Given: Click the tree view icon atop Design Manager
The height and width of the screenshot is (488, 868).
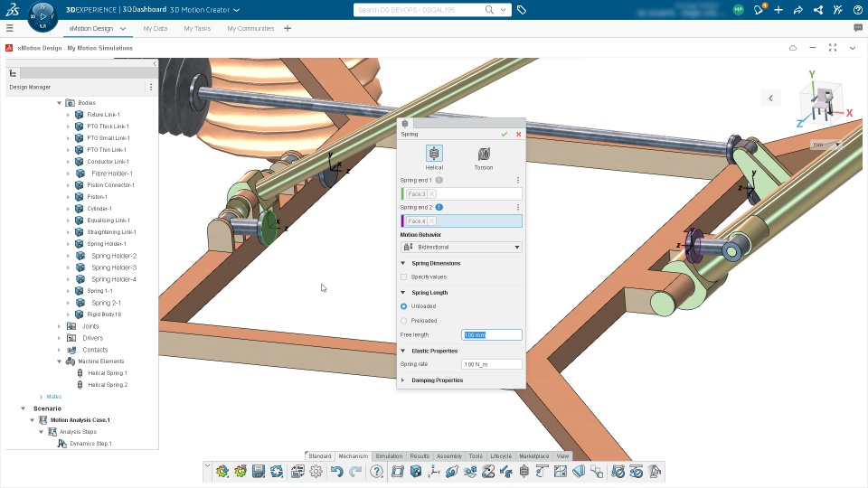Looking at the screenshot, I should click(13, 73).
